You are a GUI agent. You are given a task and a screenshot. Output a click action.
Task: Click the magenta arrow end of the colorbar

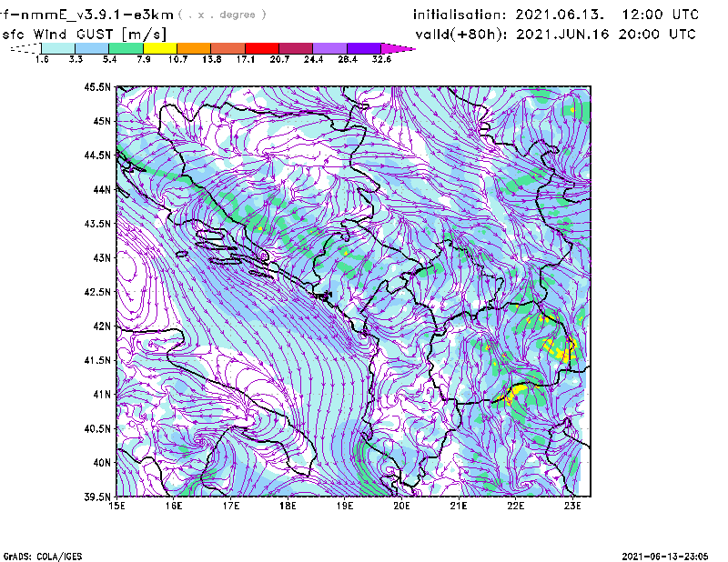click(398, 48)
